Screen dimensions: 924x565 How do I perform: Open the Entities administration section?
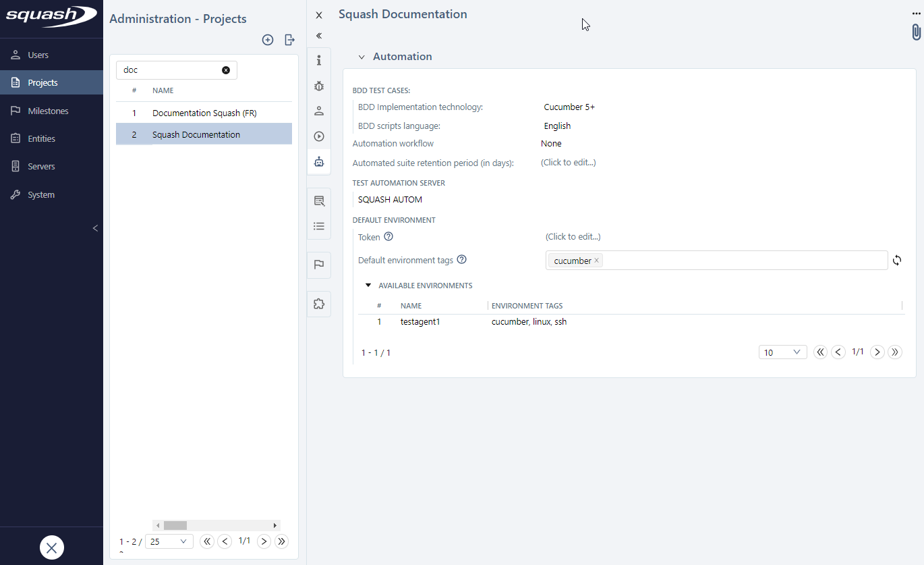[x=51, y=138]
